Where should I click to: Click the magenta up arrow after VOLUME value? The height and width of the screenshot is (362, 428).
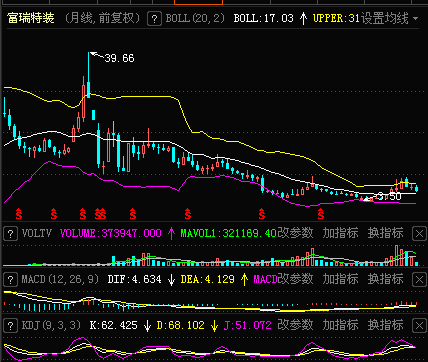click(171, 233)
